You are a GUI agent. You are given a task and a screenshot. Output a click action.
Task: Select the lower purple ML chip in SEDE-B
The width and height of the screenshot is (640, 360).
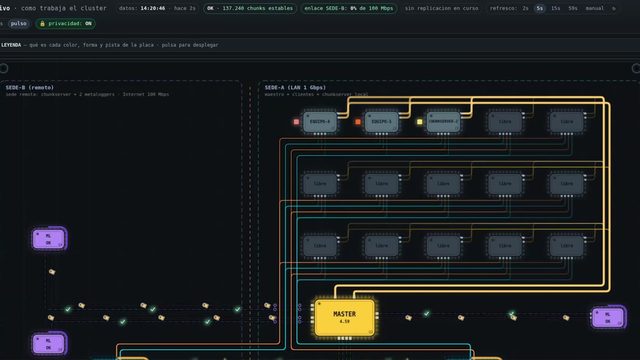click(49, 344)
